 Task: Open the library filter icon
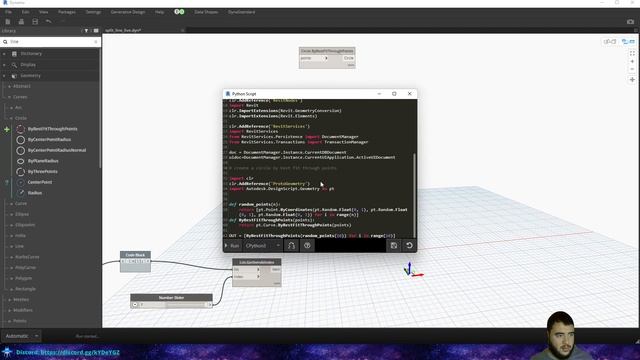[x=86, y=31]
